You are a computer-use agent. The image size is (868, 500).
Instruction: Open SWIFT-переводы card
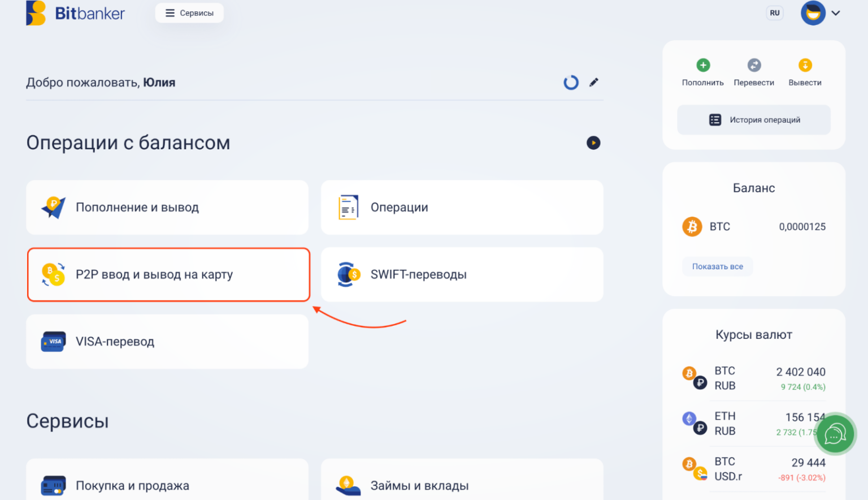coord(462,275)
